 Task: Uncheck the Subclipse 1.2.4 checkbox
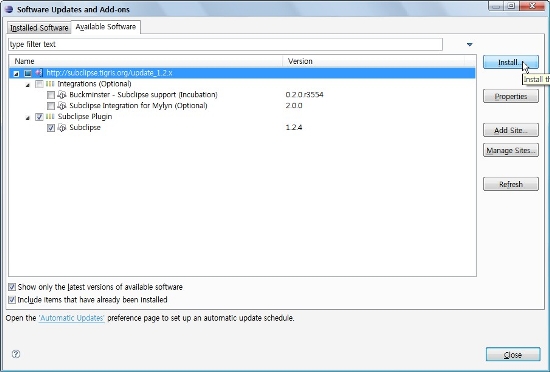coord(51,128)
